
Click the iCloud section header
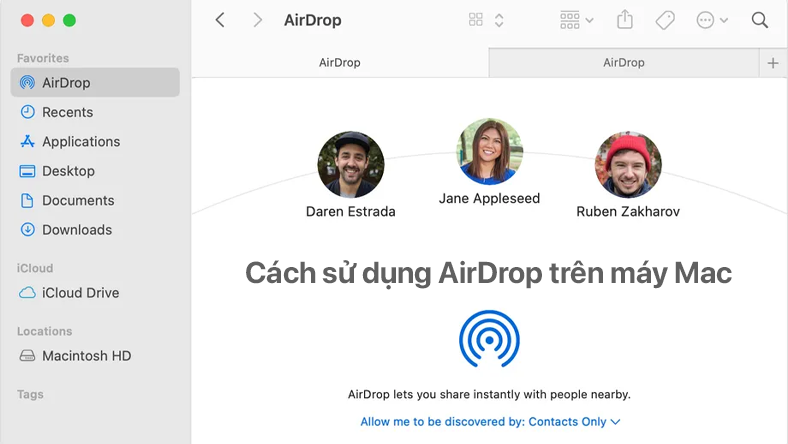35,269
